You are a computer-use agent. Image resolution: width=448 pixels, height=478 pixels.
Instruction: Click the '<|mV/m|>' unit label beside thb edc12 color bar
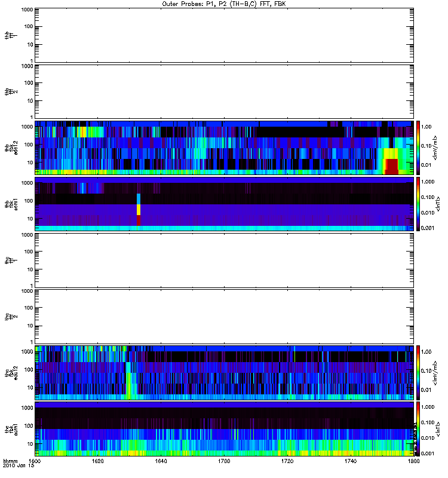click(x=435, y=148)
